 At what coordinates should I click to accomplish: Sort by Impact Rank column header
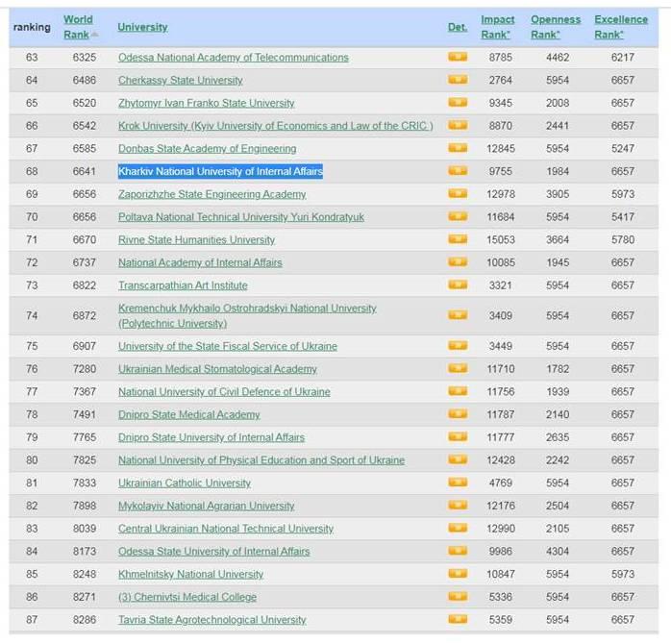click(498, 27)
